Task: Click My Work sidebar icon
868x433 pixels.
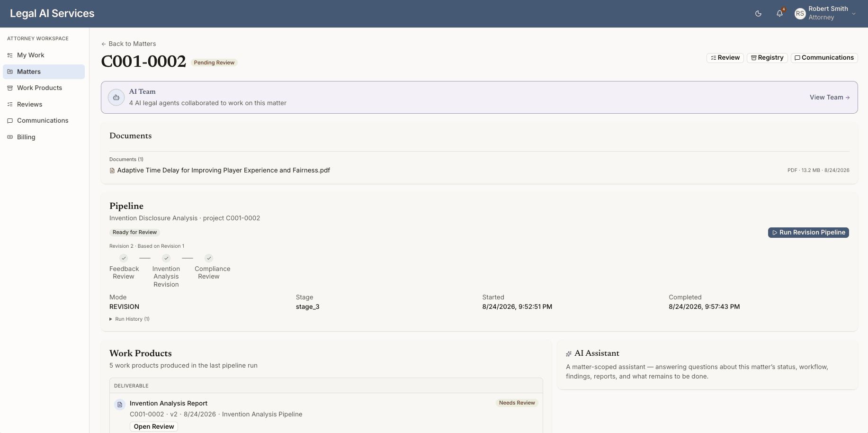Action: click(10, 55)
